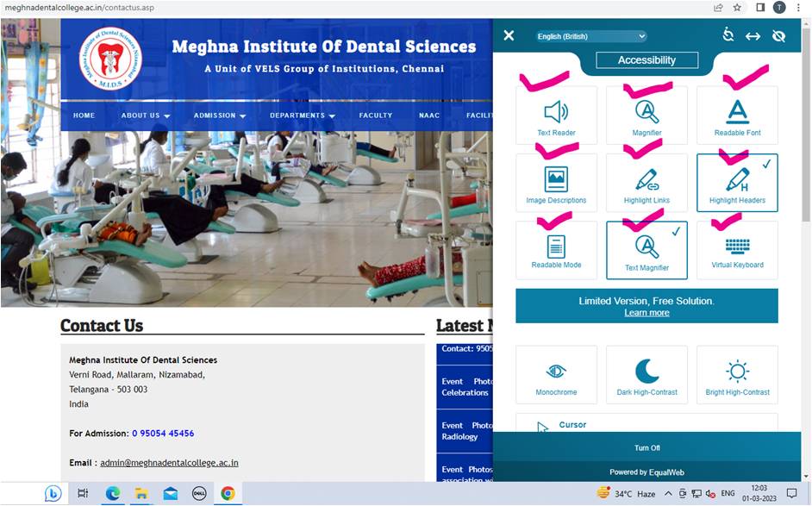Open the Powered by EqualWeb link
The height and width of the screenshot is (506, 812).
646,472
